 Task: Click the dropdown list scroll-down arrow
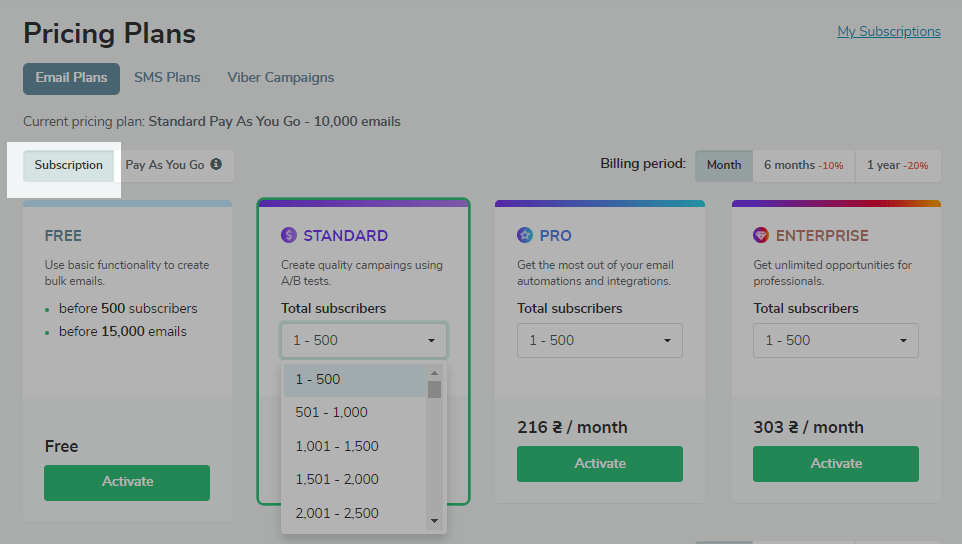[x=434, y=521]
